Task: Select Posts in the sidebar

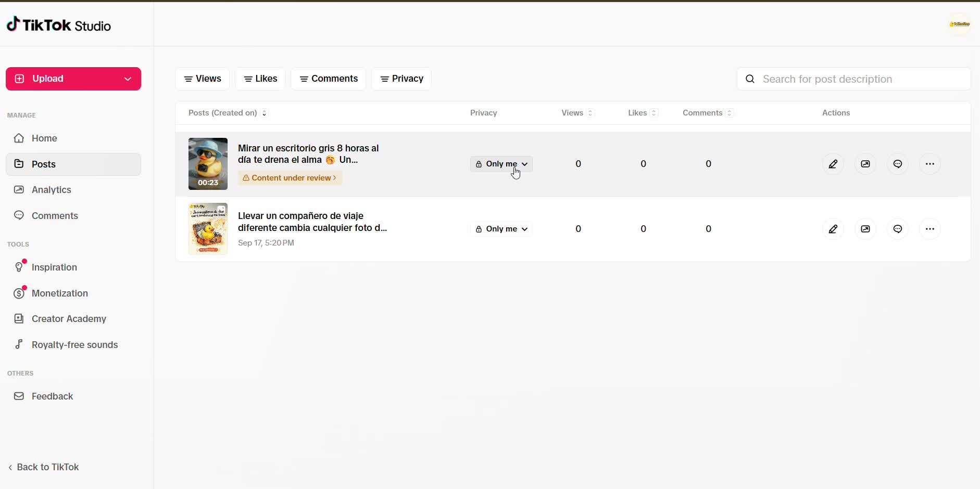Action: [73, 164]
